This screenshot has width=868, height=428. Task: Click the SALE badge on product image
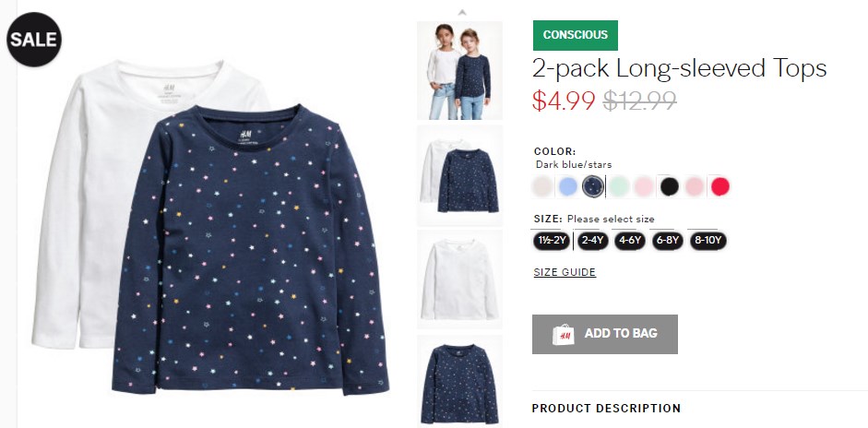[34, 40]
